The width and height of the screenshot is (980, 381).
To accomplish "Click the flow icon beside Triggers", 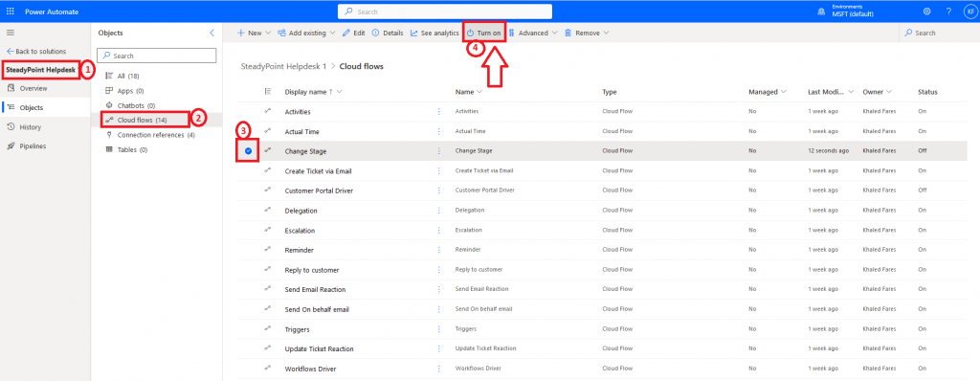I will [x=268, y=328].
